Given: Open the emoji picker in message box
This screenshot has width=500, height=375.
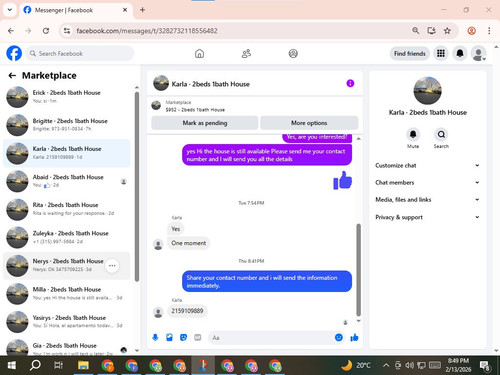Looking at the screenshot, I should [339, 338].
